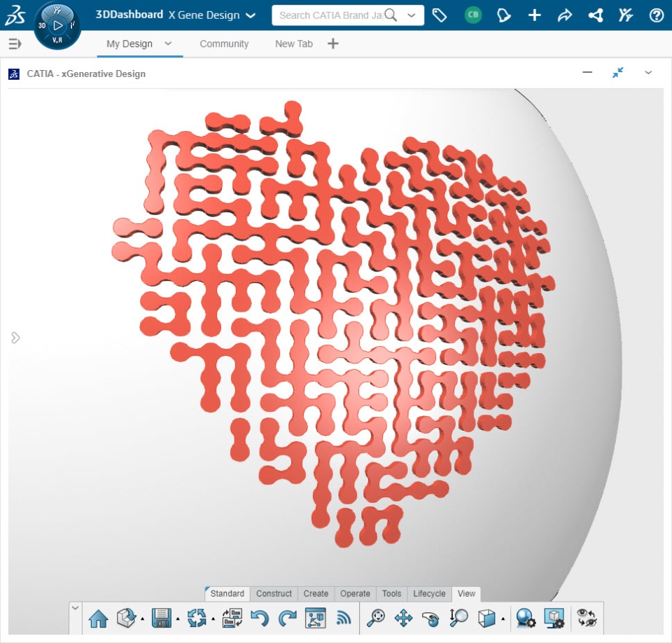
Task: Open the My Design tab dropdown chevron
Action: tap(168, 43)
